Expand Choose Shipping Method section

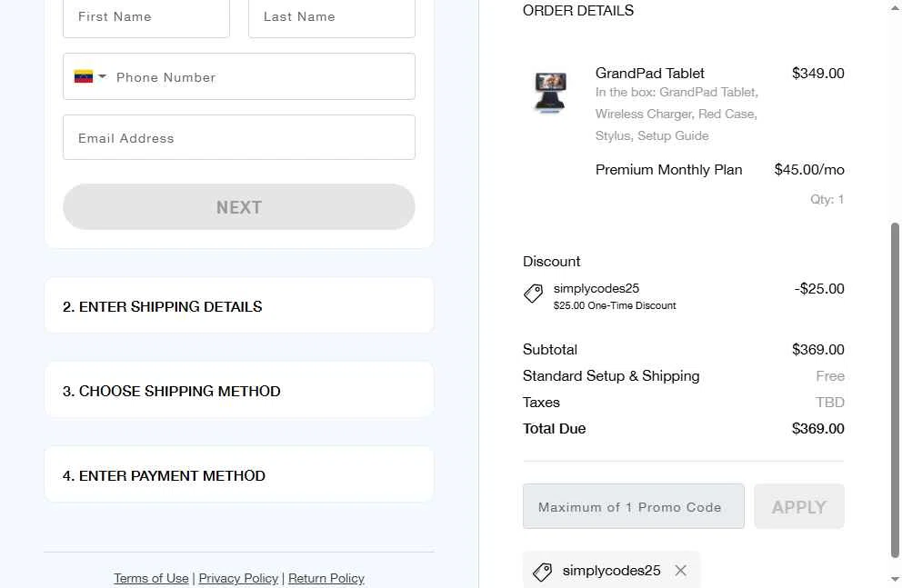239,390
